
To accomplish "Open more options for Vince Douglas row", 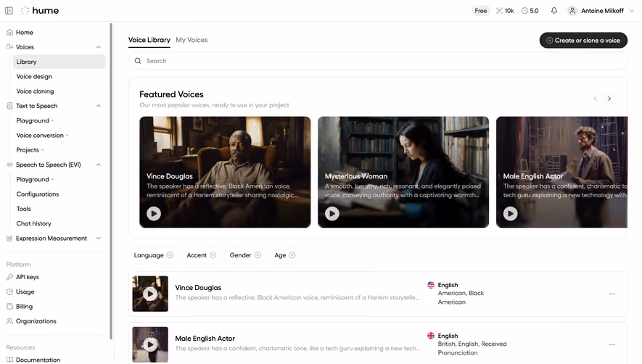I will (612, 294).
